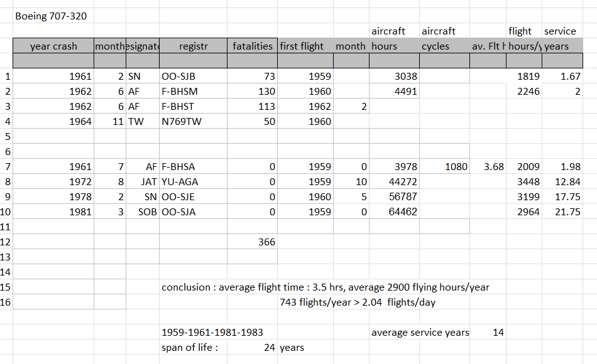Click the 'fatalities' column header
597x364 pixels.
tap(253, 46)
